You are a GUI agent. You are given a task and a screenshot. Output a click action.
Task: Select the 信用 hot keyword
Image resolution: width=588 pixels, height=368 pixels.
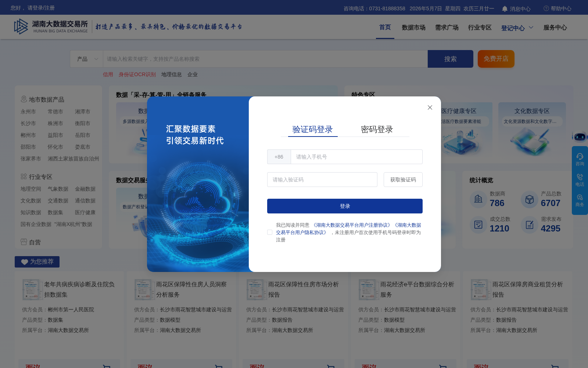pos(108,74)
